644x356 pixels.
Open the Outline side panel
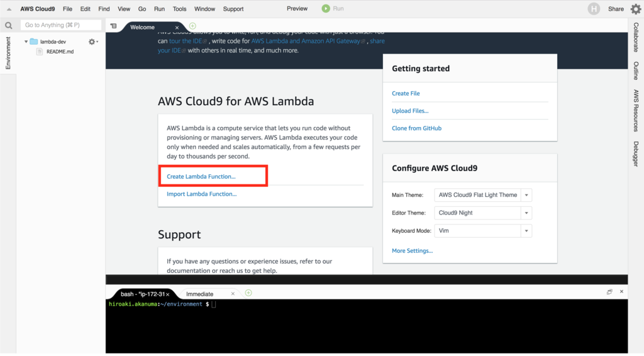(636, 70)
